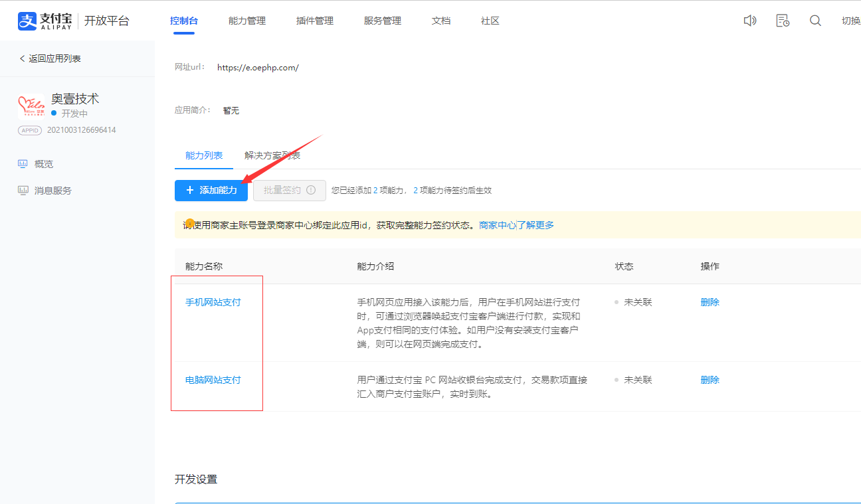Click the orange warning icon in notice
The height and width of the screenshot is (504, 861).
tap(190, 223)
